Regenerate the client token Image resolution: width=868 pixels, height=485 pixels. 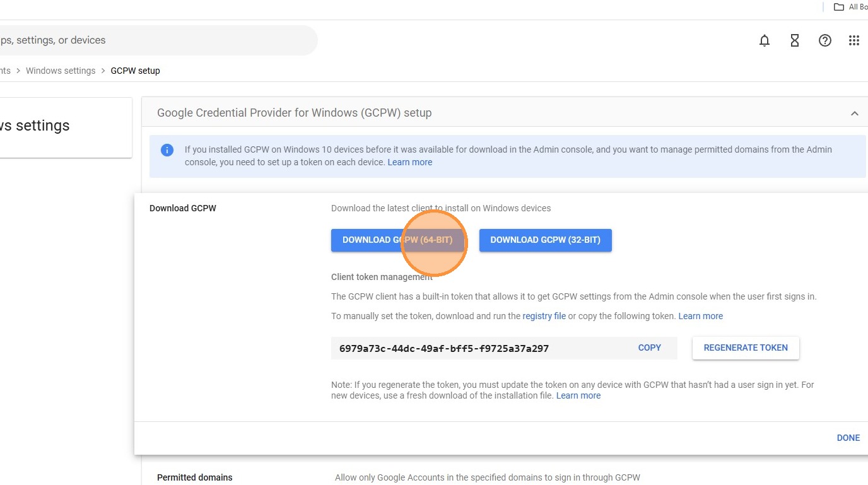pyautogui.click(x=746, y=348)
